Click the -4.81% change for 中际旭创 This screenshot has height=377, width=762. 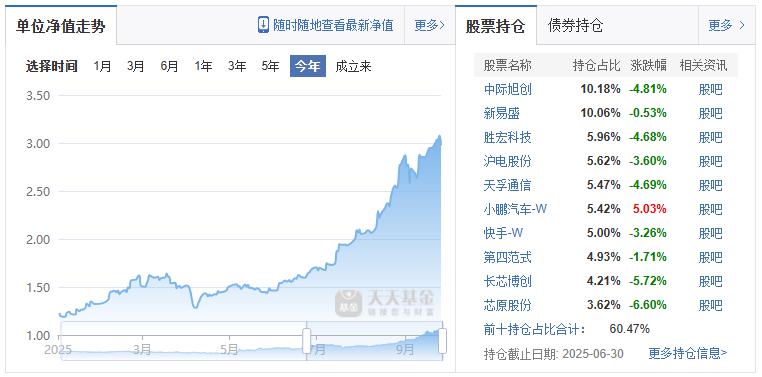click(x=648, y=89)
